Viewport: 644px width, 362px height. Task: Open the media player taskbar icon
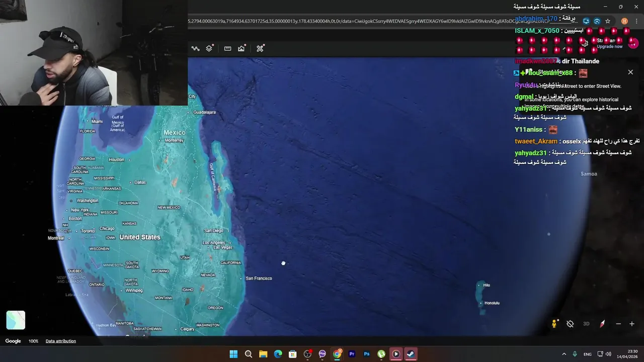[396, 354]
